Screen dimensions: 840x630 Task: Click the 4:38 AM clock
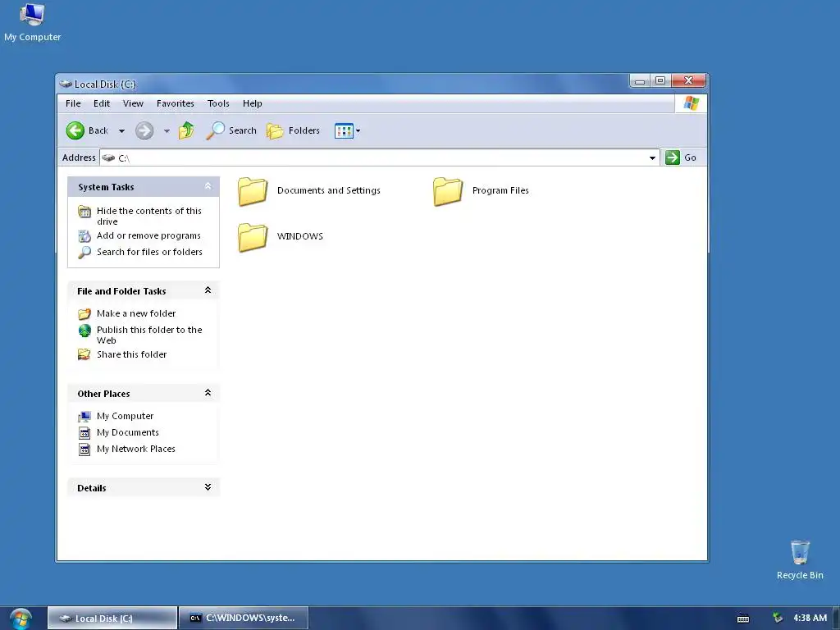[x=810, y=618]
